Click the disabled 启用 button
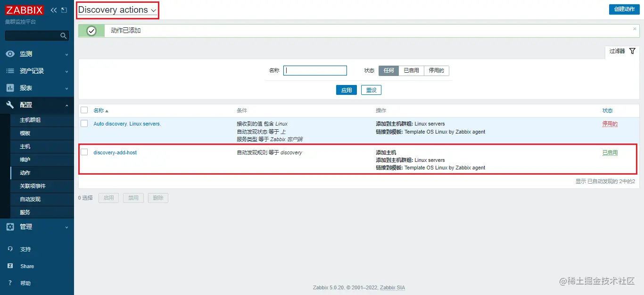The image size is (644, 295). tap(108, 198)
